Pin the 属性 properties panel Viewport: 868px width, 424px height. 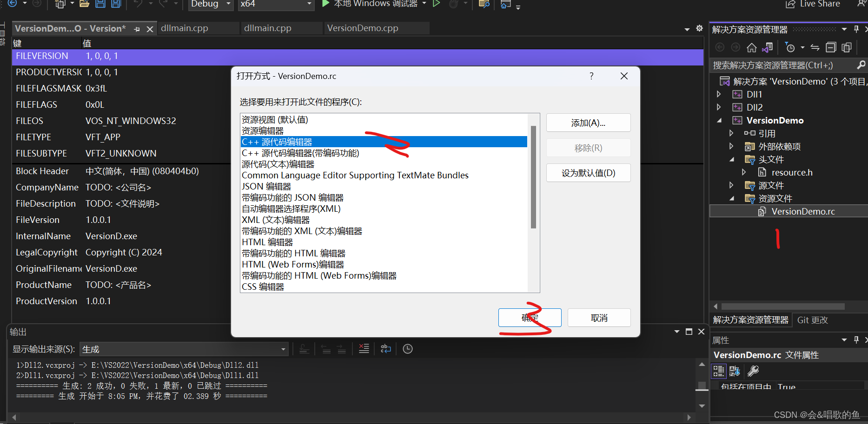pos(855,339)
